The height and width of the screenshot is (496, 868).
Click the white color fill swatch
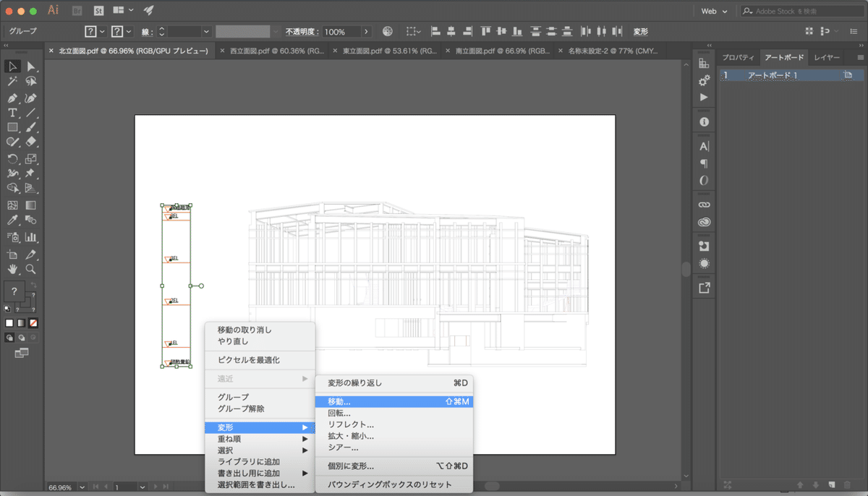click(9, 323)
